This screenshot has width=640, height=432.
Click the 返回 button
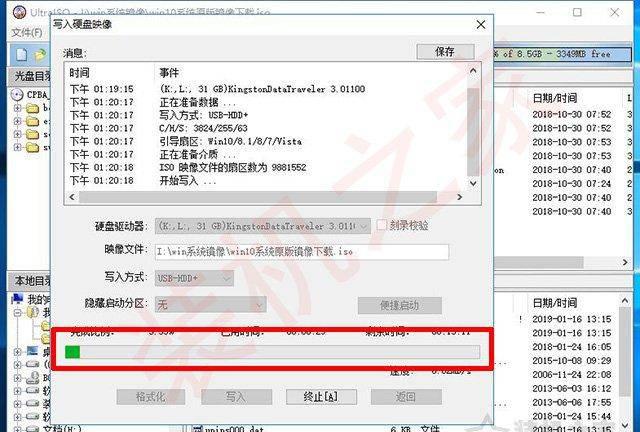pos(406,396)
